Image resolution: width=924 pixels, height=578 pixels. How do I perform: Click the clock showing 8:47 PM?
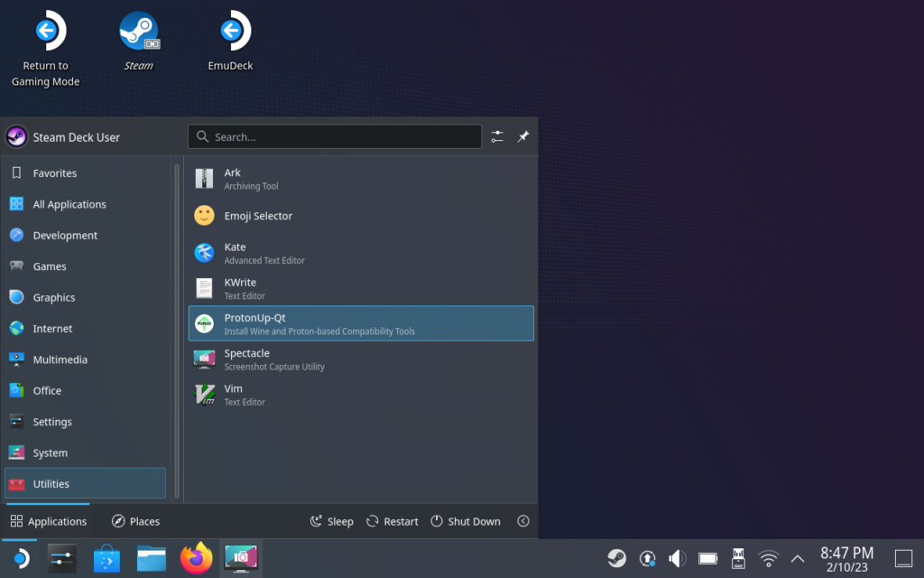(846, 559)
